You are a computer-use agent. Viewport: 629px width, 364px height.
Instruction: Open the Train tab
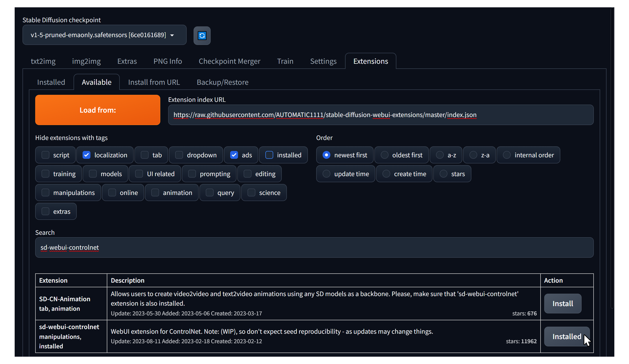(285, 61)
